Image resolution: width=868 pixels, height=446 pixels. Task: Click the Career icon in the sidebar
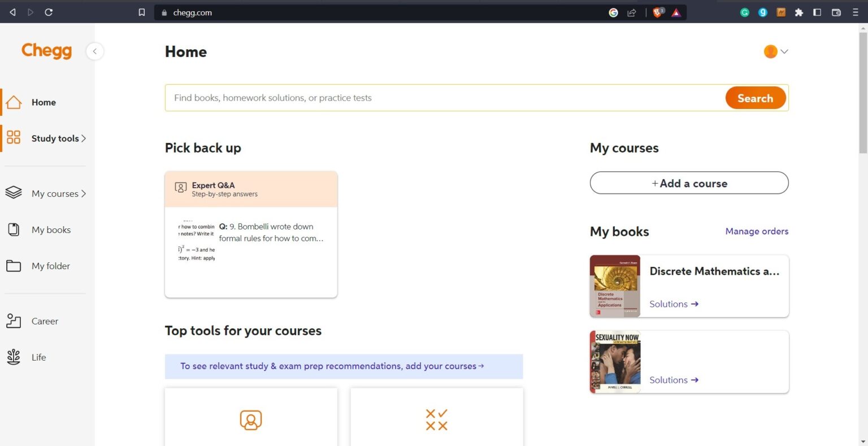14,321
